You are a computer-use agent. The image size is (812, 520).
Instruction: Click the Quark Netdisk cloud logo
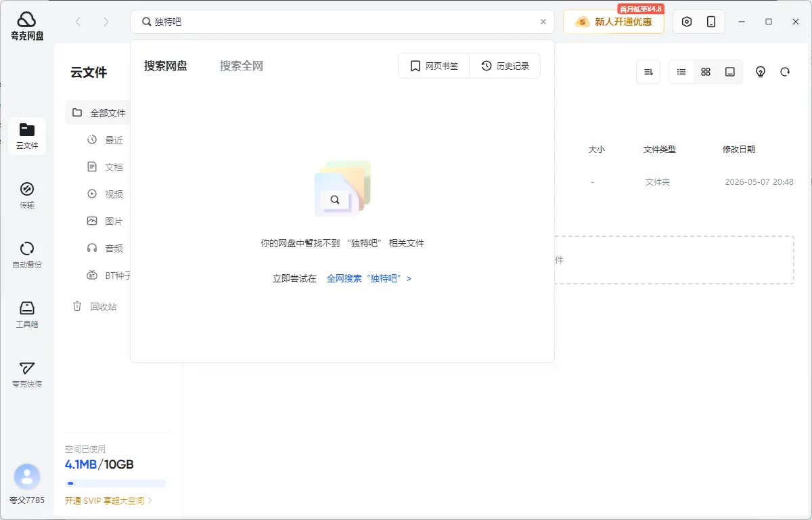[x=27, y=26]
